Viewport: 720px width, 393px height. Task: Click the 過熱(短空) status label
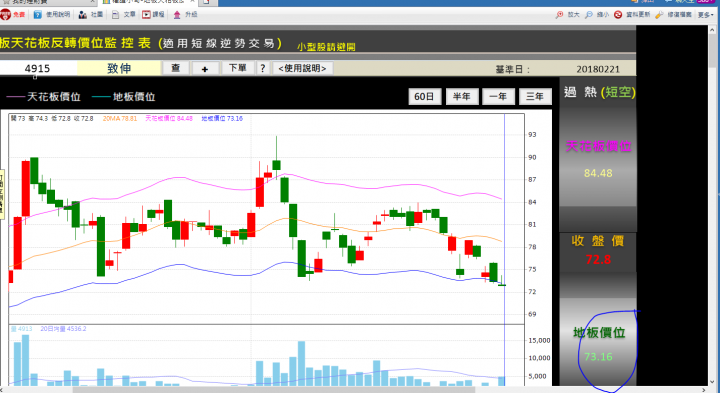[x=600, y=92]
